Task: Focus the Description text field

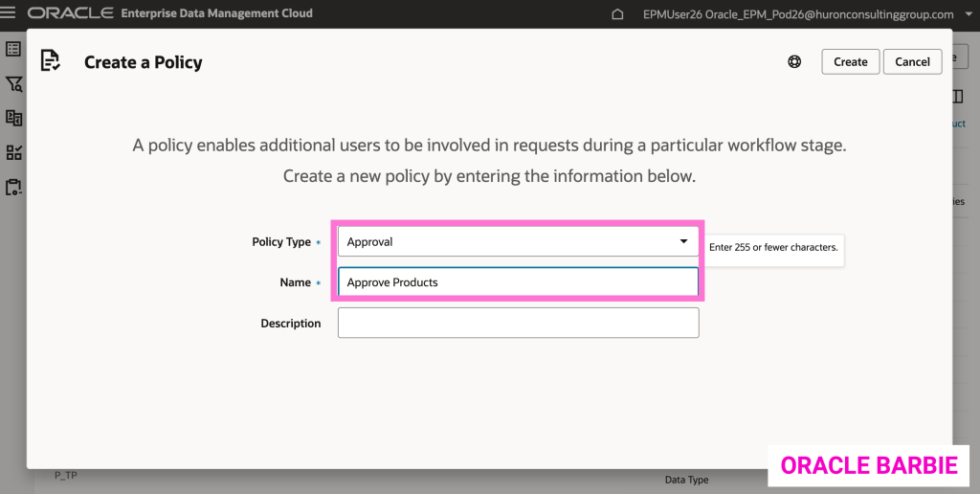Action: click(518, 324)
